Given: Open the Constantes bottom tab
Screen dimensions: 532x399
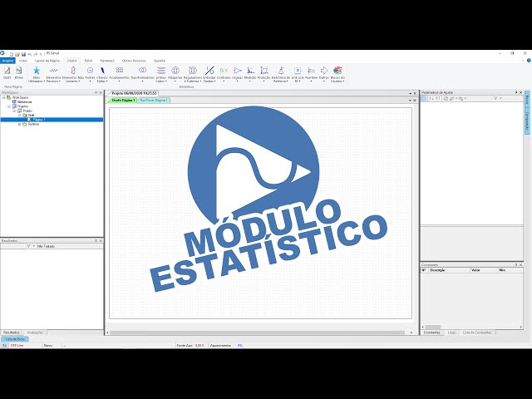Looking at the screenshot, I should click(432, 332).
